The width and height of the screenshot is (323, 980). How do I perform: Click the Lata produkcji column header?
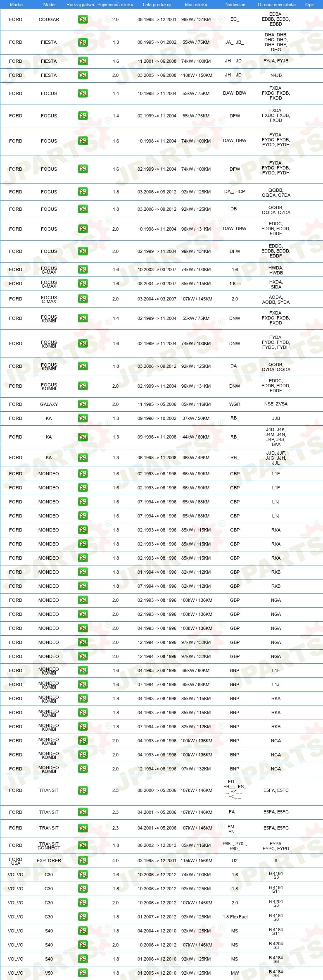[x=157, y=5]
